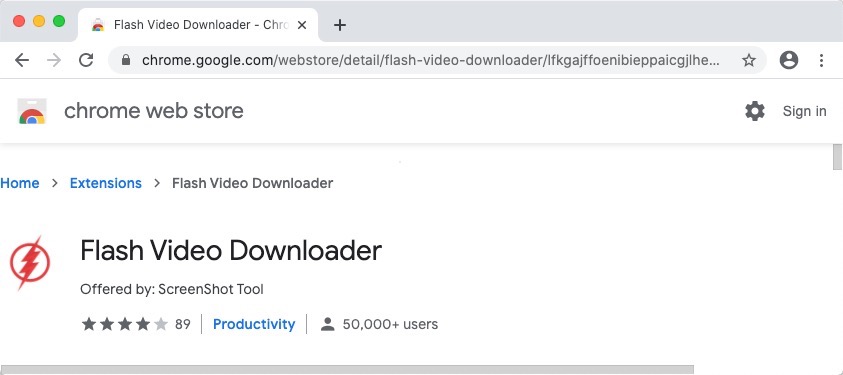Click the star rating icons
This screenshot has height=375, width=843.
[125, 324]
